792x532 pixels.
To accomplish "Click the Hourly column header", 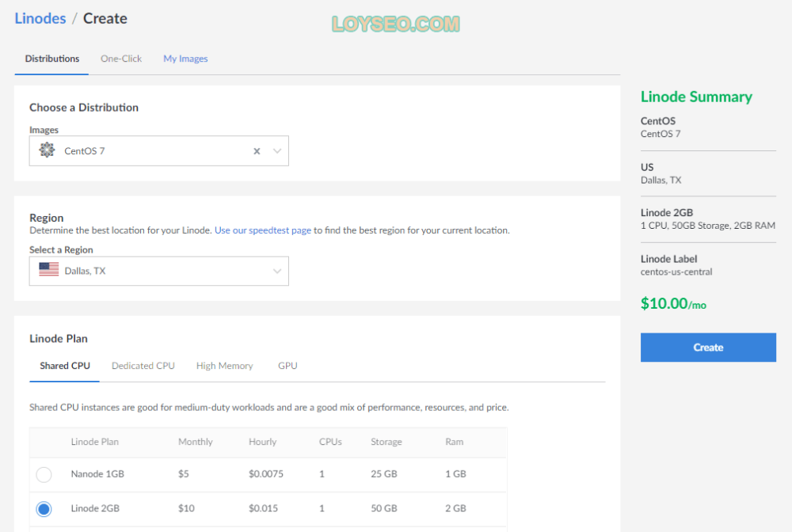I will pyautogui.click(x=263, y=442).
